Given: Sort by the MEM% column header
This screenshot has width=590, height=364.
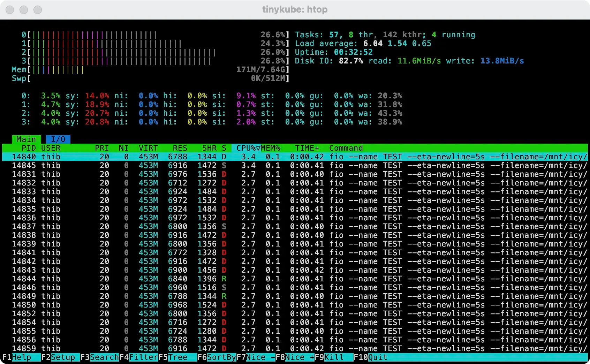Looking at the screenshot, I should (x=270, y=148).
